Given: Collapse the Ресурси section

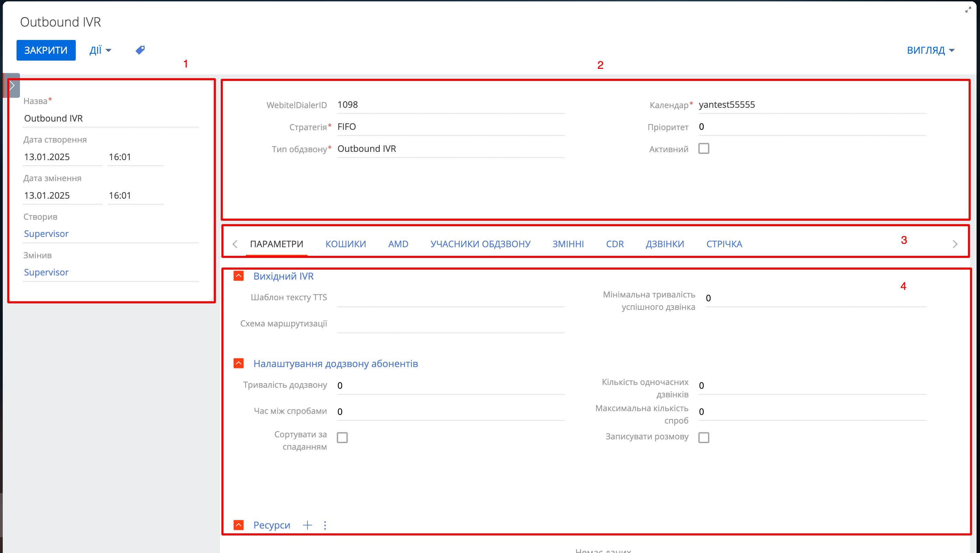Looking at the screenshot, I should (x=239, y=525).
